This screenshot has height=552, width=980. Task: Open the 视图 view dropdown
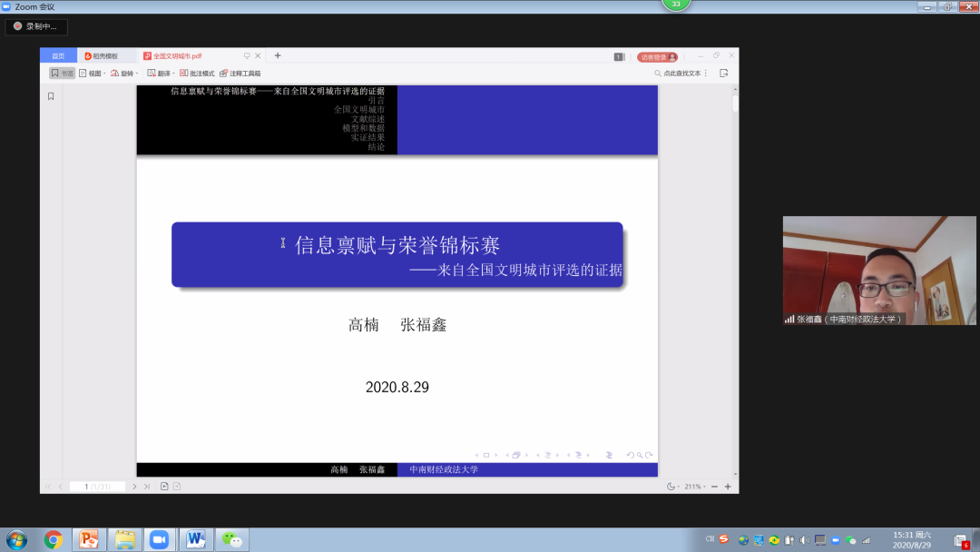[93, 74]
